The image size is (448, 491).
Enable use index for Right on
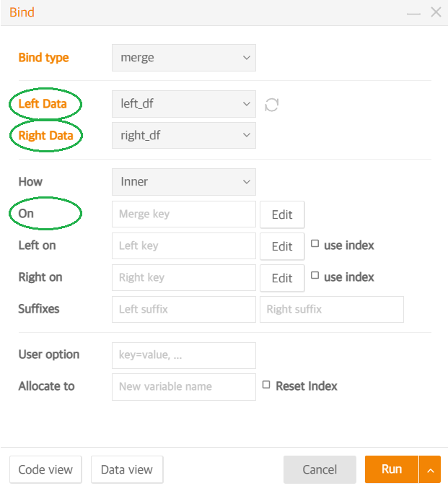click(x=315, y=275)
